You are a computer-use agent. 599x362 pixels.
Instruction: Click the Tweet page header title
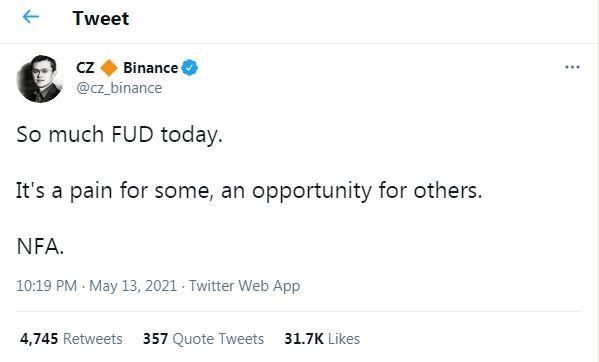tap(101, 18)
